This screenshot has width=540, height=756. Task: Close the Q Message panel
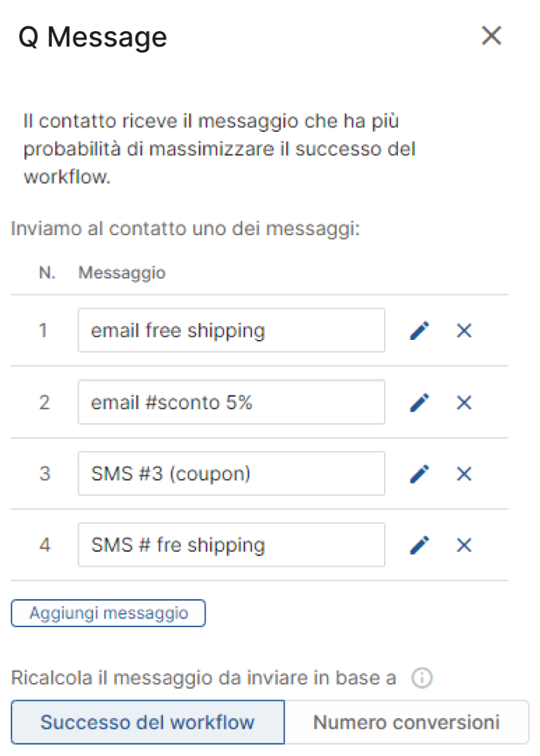tap(491, 36)
